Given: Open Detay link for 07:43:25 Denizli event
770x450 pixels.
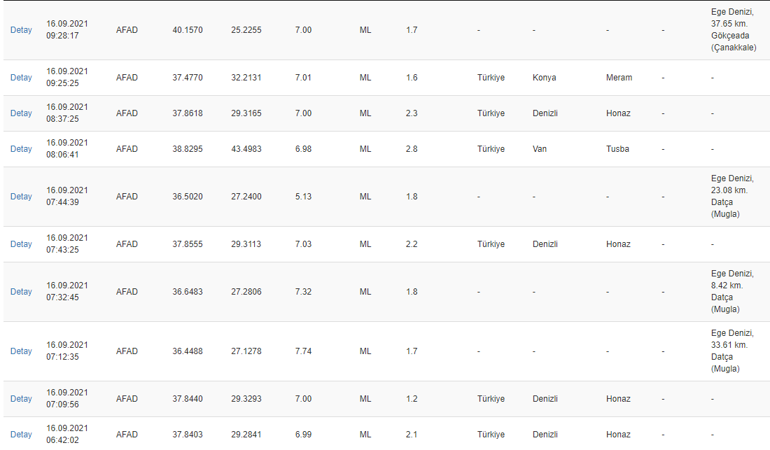Looking at the screenshot, I should point(21,244).
